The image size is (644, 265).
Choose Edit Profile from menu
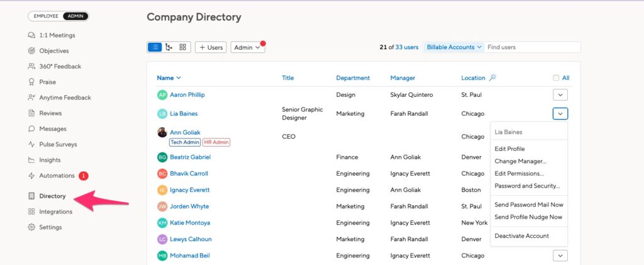coord(509,149)
